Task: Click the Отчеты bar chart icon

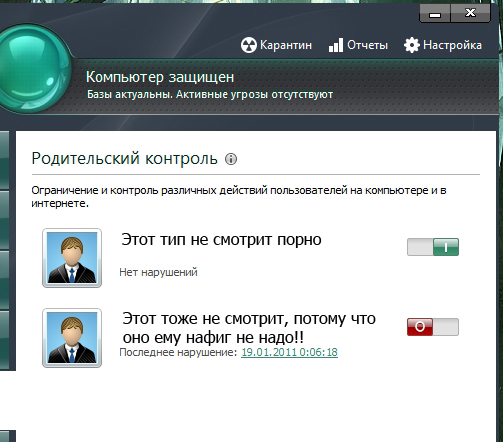Action: pyautogui.click(x=336, y=45)
